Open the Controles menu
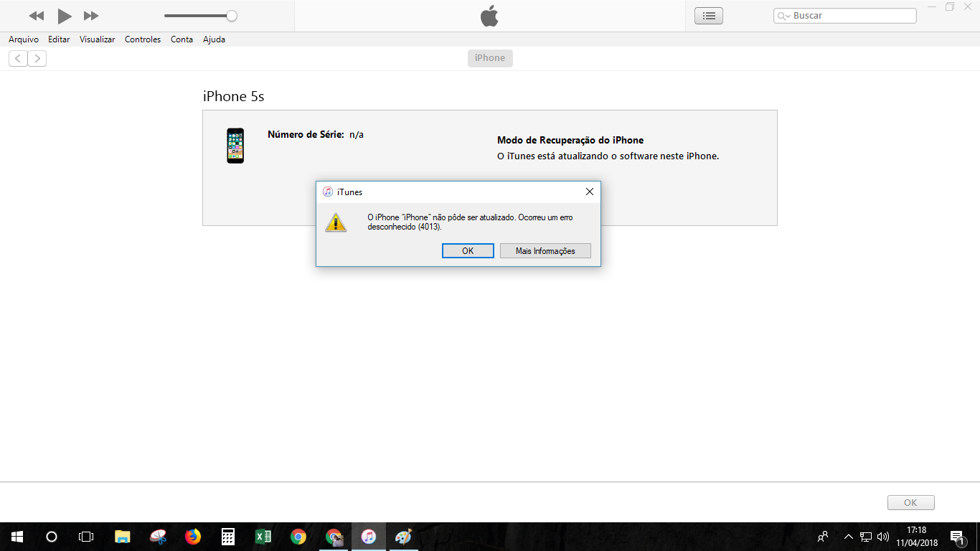Image resolution: width=980 pixels, height=551 pixels. point(143,39)
